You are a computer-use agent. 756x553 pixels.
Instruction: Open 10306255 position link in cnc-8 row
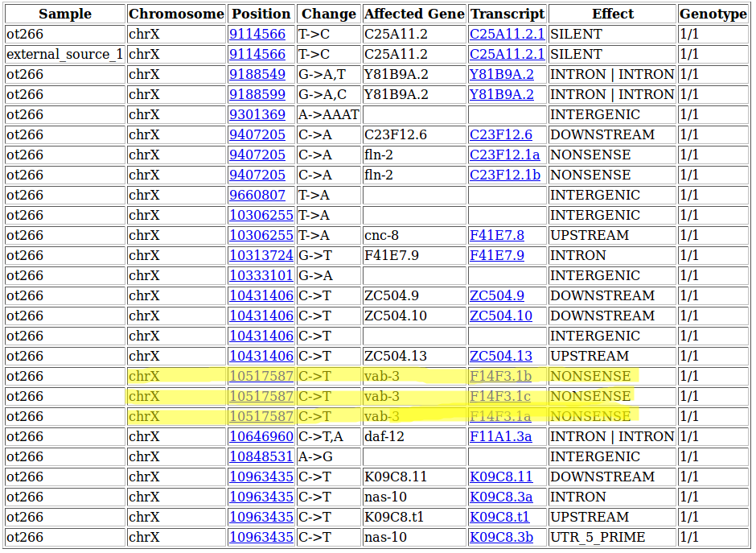[x=261, y=236]
